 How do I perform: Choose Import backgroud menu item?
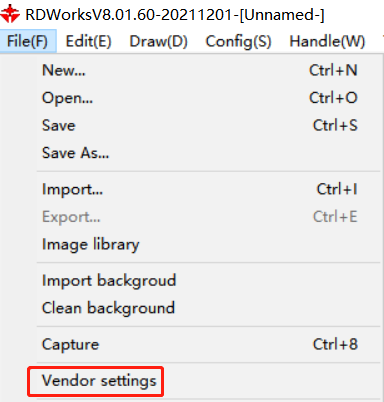[x=208, y=281]
